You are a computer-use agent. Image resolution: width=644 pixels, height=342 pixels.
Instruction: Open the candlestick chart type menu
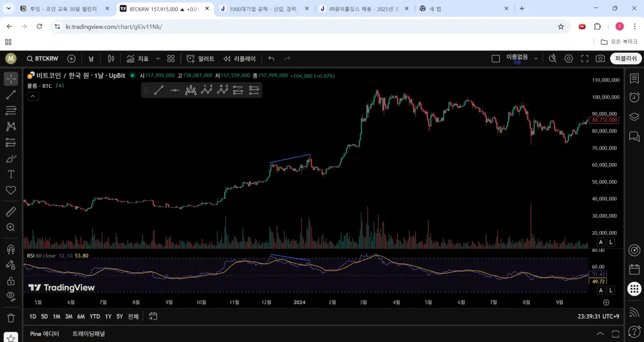111,59
